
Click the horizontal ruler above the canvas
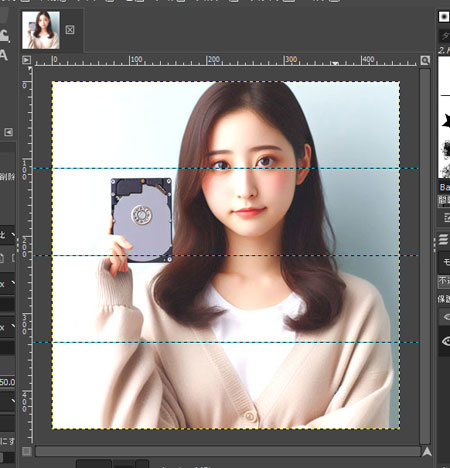(226, 60)
